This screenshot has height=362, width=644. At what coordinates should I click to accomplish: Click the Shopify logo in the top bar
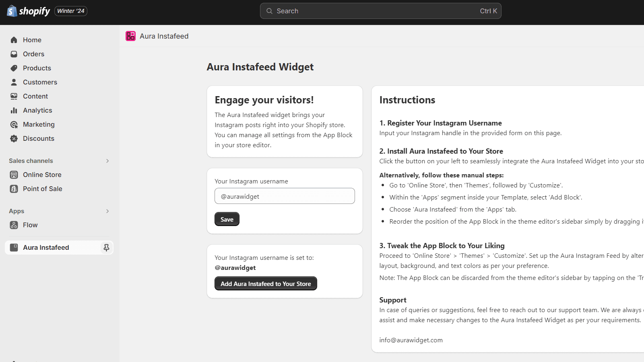[x=28, y=11]
